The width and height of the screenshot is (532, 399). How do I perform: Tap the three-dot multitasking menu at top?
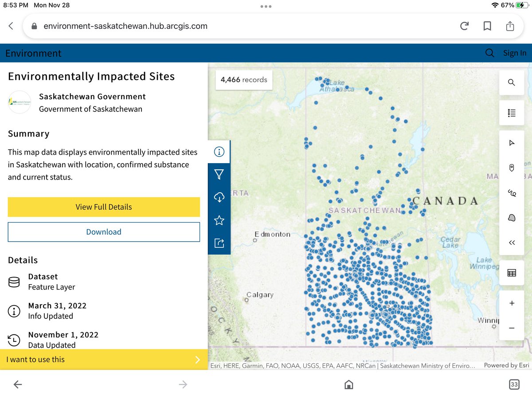pos(266,6)
